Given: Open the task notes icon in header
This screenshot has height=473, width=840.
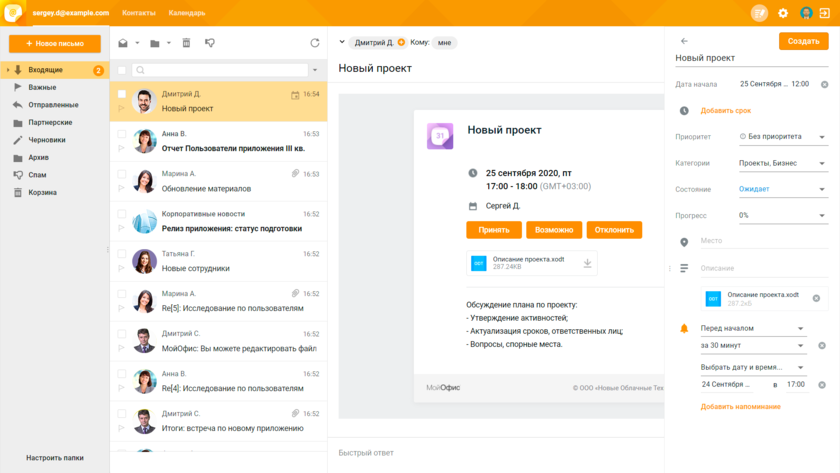Looking at the screenshot, I should (760, 13).
